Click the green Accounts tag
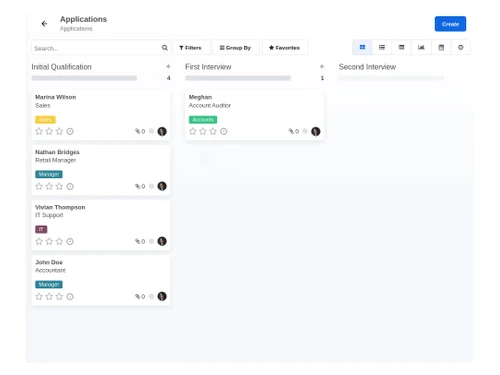This screenshot has height=375, width=500. point(203,119)
